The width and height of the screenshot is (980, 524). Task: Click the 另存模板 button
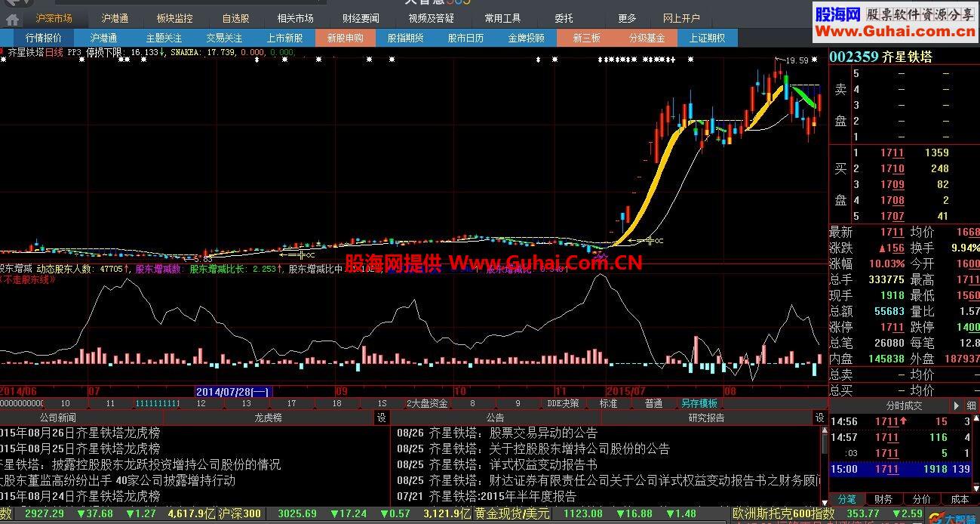(x=698, y=403)
